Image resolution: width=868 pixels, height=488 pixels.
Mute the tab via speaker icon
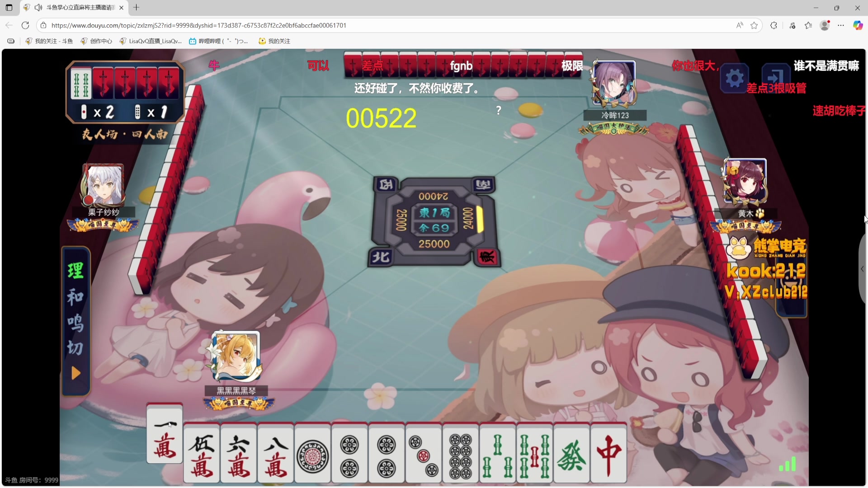click(x=38, y=8)
